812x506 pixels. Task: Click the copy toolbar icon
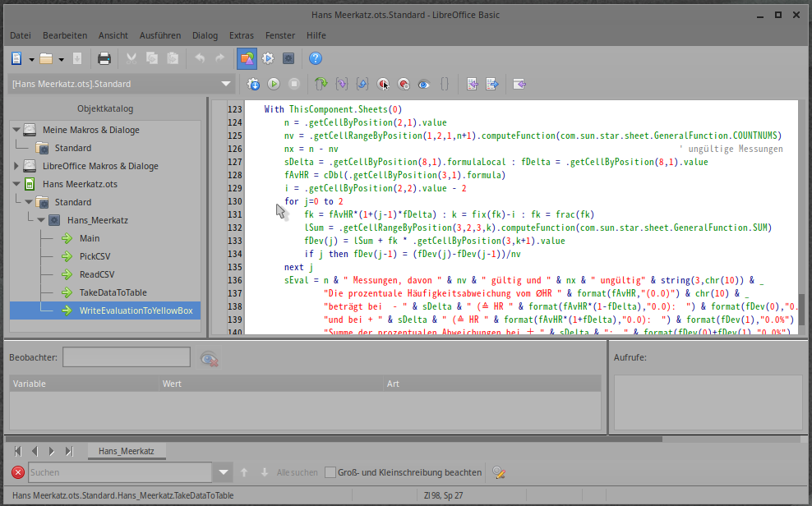click(152, 58)
